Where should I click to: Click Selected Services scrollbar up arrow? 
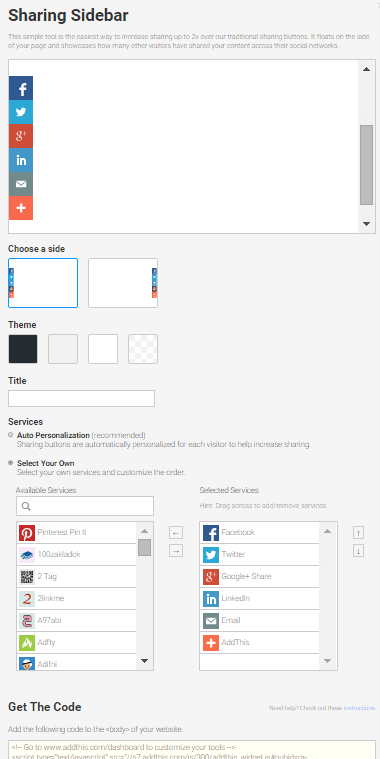pyautogui.click(x=328, y=531)
